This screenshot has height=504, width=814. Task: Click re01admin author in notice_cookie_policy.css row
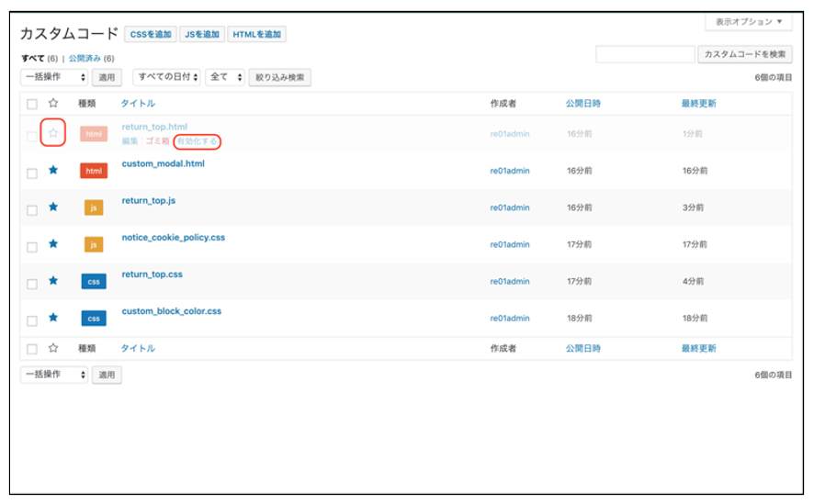[510, 244]
